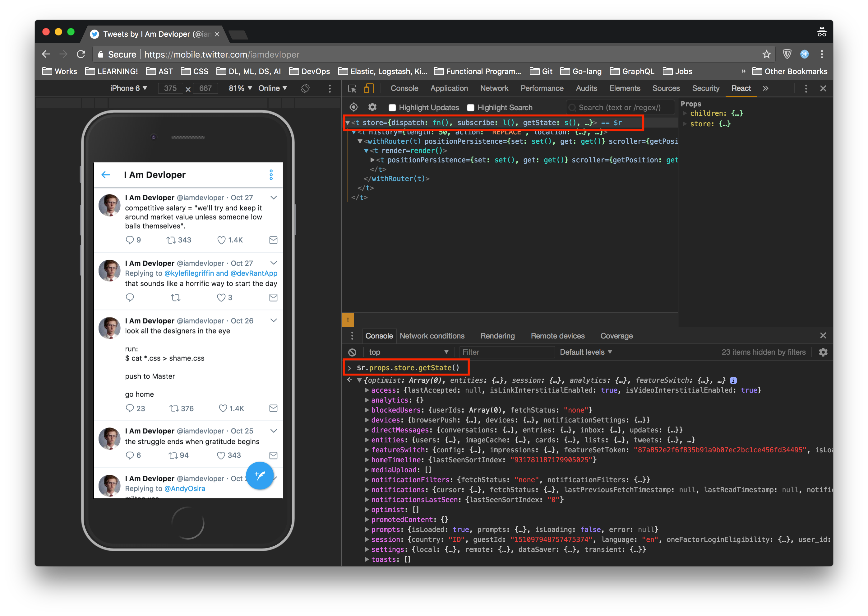The height and width of the screenshot is (616, 868).
Task: Enable Highlight Search checkbox
Action: pos(470,108)
